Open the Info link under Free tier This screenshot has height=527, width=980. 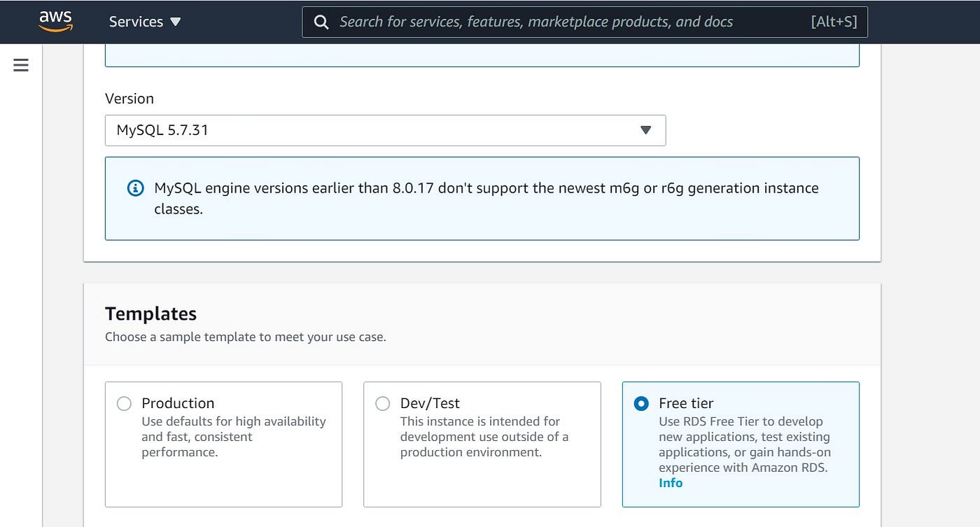click(x=671, y=483)
